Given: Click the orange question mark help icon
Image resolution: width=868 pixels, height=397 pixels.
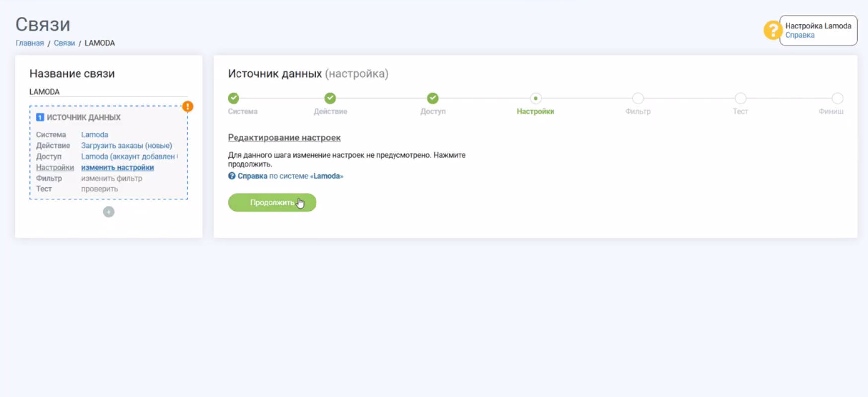Looking at the screenshot, I should pos(772,30).
